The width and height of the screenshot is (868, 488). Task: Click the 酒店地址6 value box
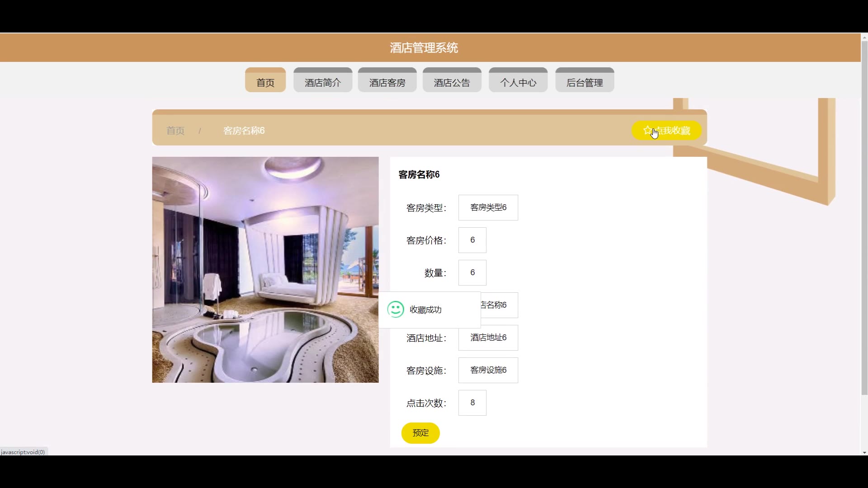pyautogui.click(x=488, y=338)
